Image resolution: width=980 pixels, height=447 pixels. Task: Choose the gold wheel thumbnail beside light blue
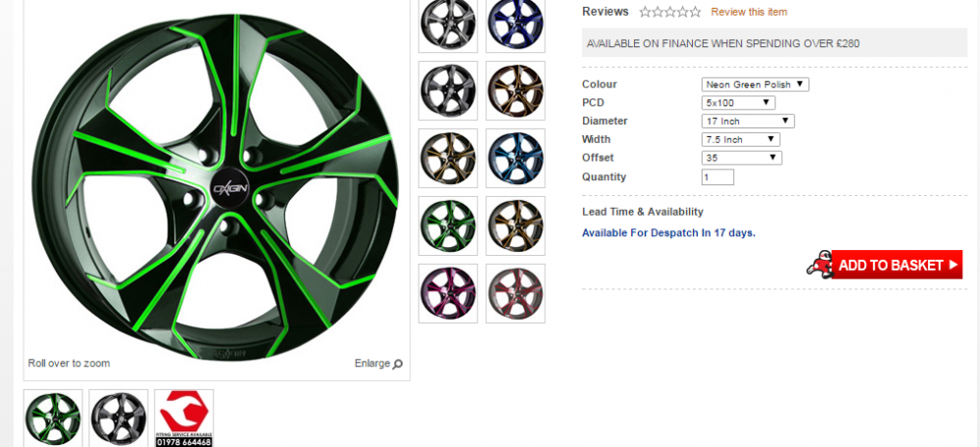pyautogui.click(x=448, y=158)
